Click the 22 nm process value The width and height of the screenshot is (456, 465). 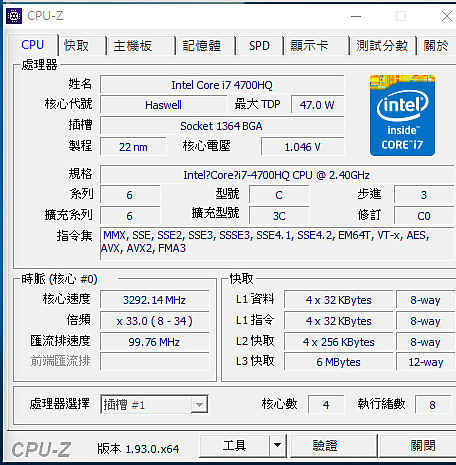click(x=133, y=147)
